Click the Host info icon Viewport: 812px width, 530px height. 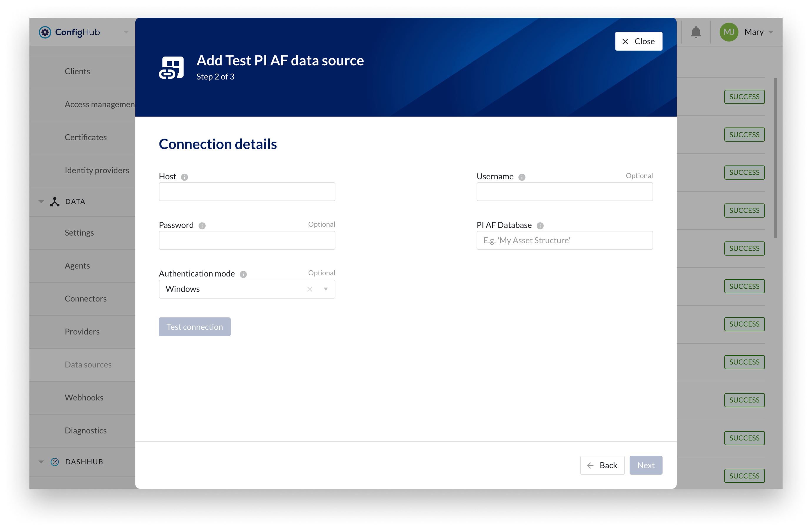pos(184,177)
